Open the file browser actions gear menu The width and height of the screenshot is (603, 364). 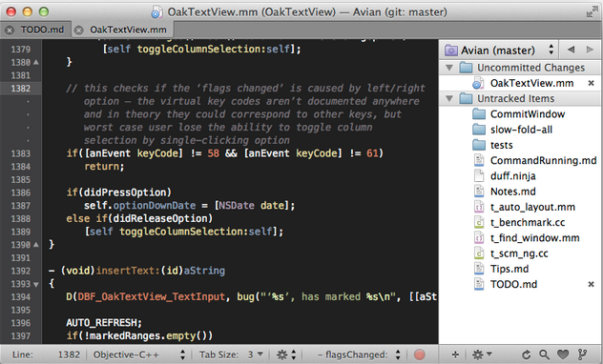point(482,354)
